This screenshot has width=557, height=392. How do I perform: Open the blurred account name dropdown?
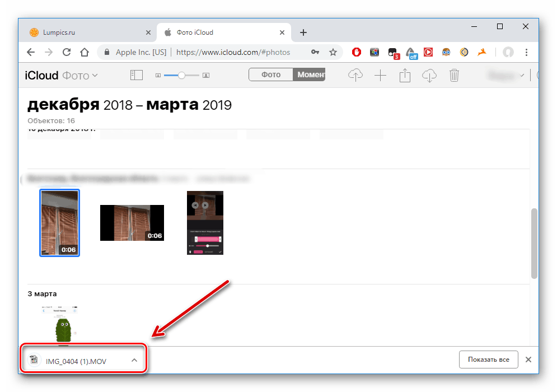506,76
